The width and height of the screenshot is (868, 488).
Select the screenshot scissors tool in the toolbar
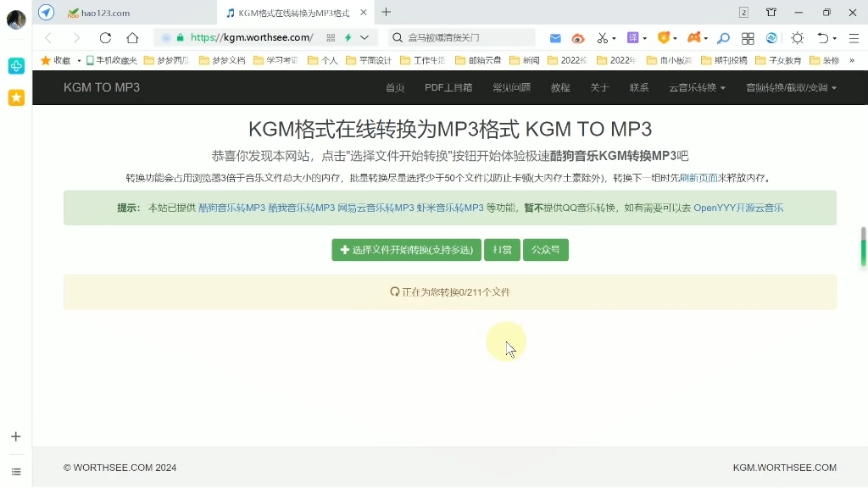(x=604, y=38)
